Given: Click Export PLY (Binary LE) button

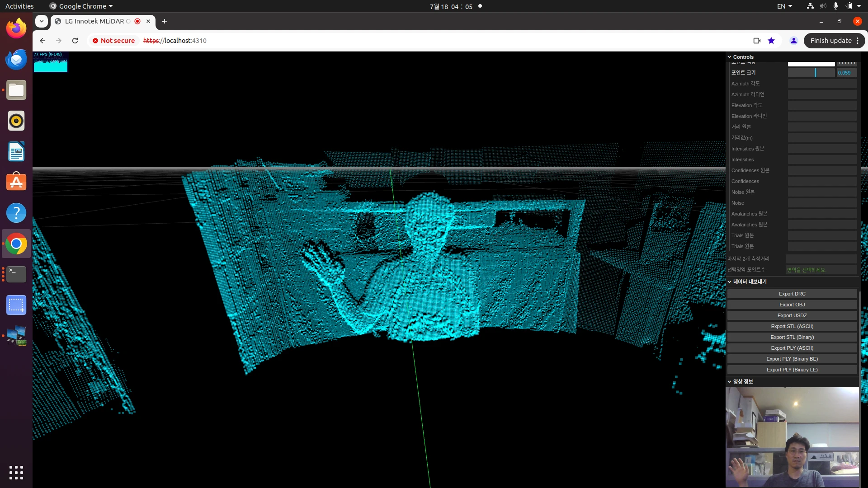Looking at the screenshot, I should (x=792, y=370).
